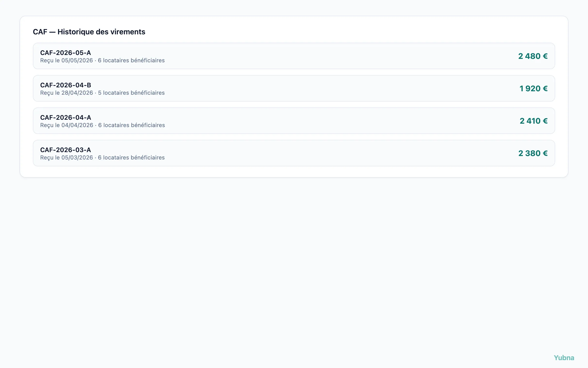Select the text 'Reçu le 04/04/2026 · 6 locataires bénéficiaires'
588x368 pixels.
tap(103, 125)
